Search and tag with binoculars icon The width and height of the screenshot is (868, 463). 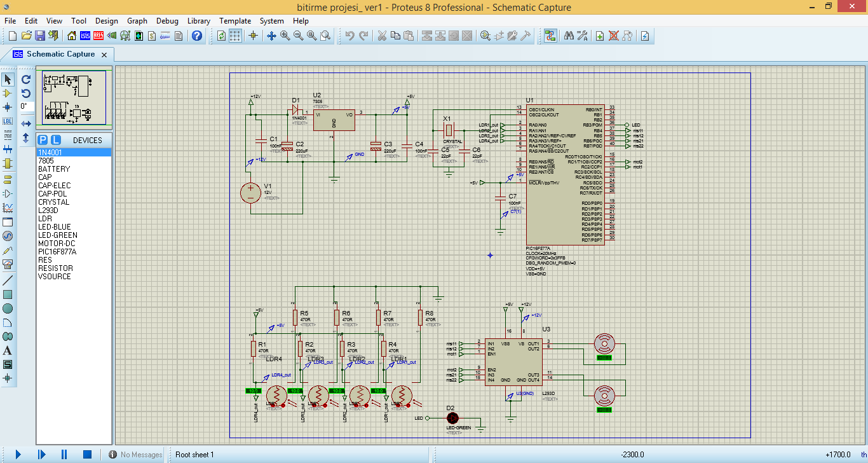click(x=569, y=36)
